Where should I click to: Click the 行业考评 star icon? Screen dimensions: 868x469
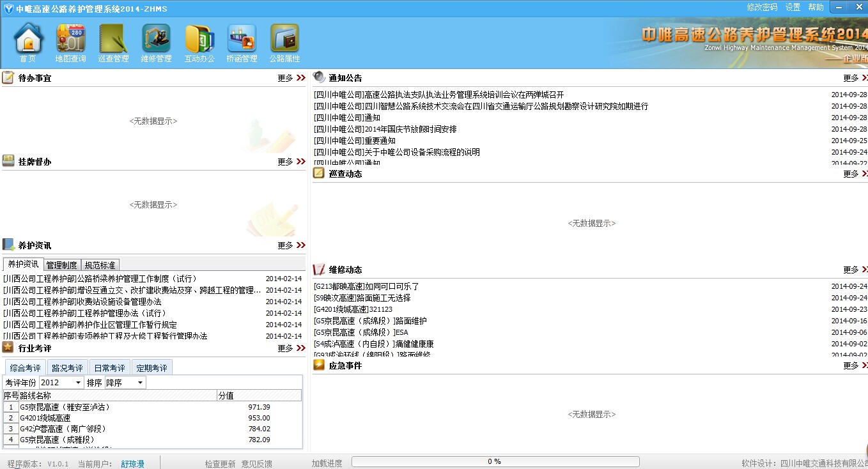pos(8,347)
